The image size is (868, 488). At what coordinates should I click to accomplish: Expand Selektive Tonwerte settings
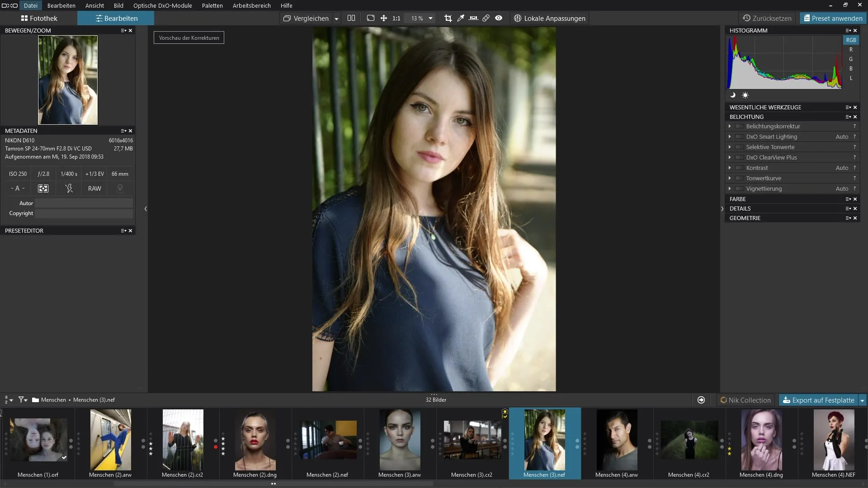730,147
